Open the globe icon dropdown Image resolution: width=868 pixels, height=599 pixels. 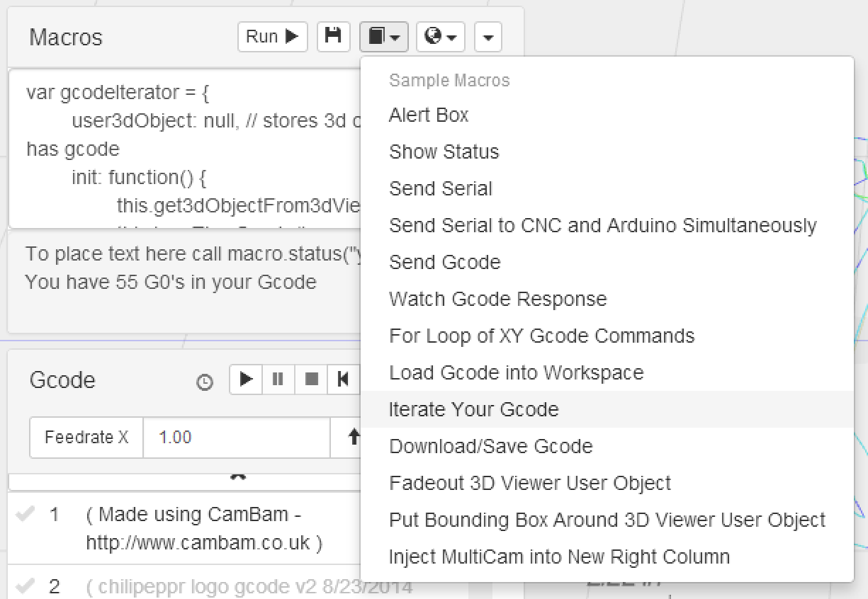pos(440,37)
